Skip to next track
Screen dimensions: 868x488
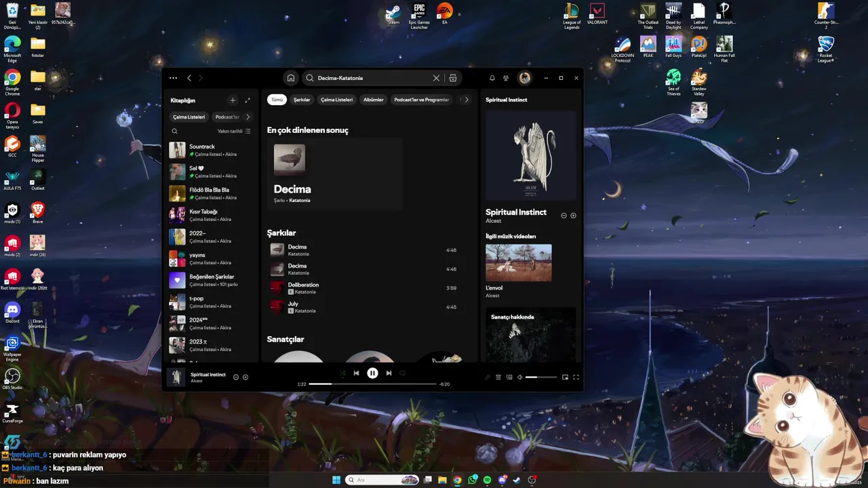(x=389, y=373)
